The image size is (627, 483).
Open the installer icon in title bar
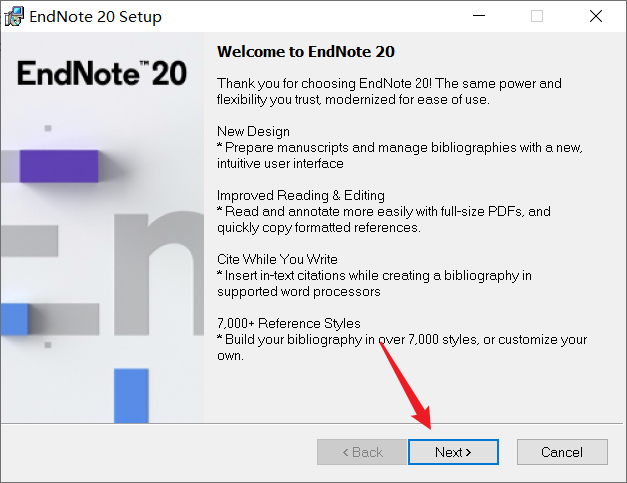(x=14, y=16)
